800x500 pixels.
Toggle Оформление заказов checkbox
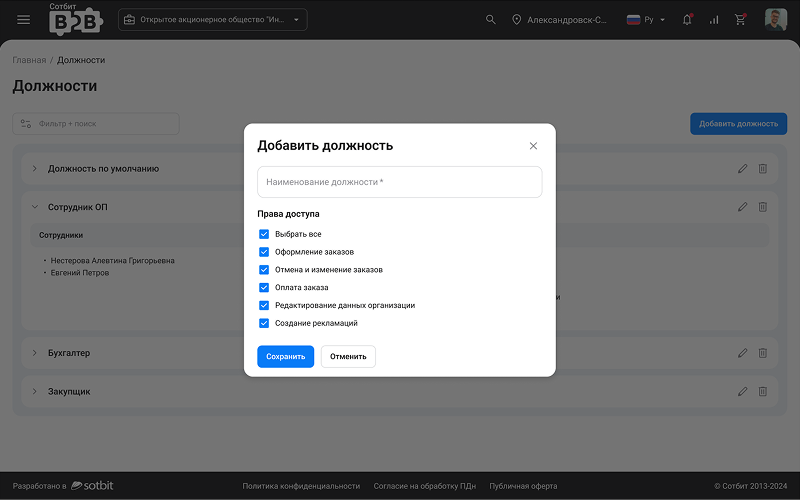point(264,252)
